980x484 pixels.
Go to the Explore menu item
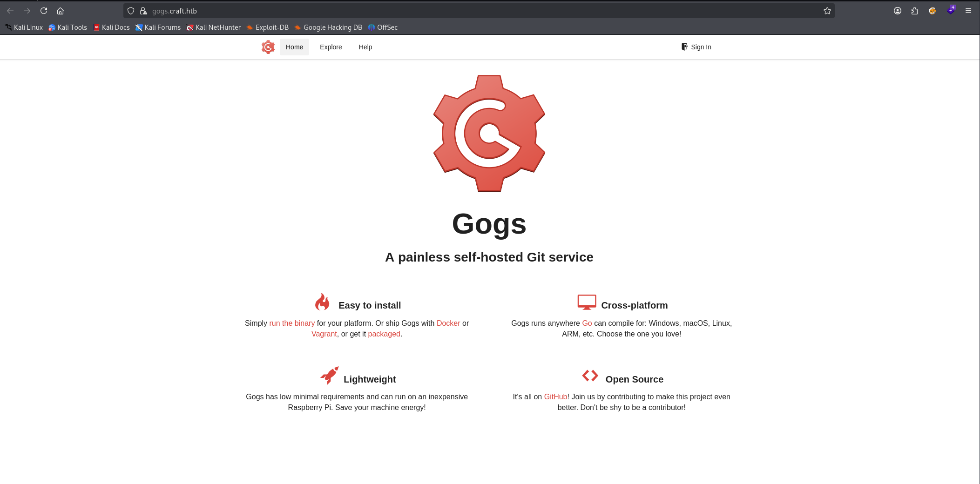pyautogui.click(x=331, y=47)
